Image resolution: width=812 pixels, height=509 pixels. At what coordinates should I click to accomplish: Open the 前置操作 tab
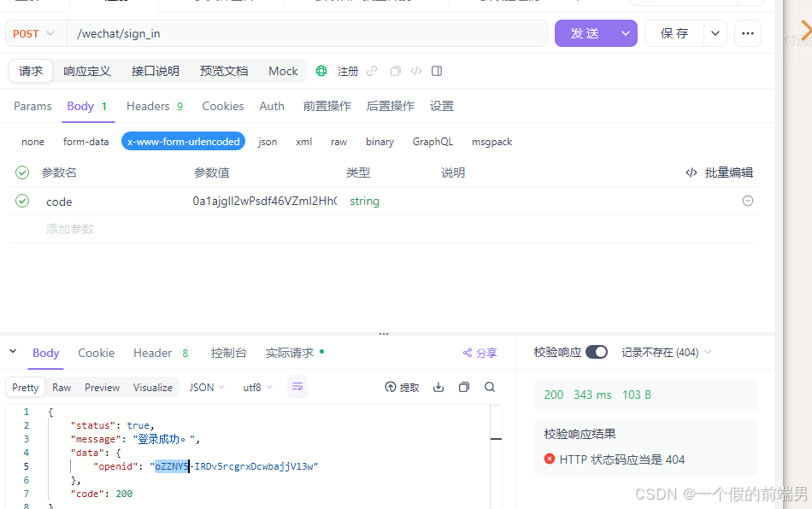click(327, 106)
